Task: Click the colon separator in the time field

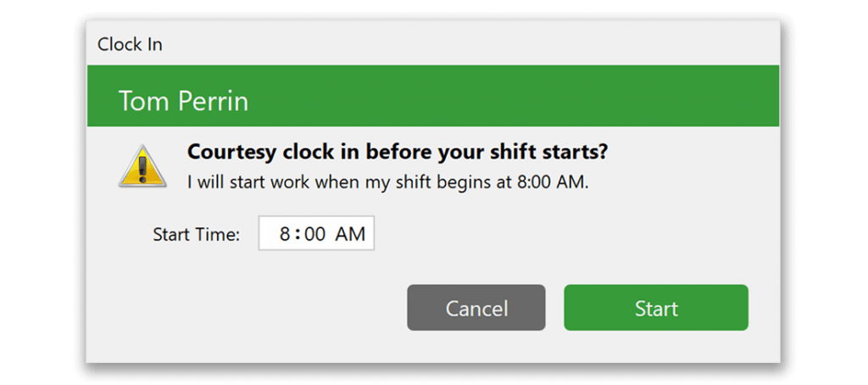Action: [x=298, y=234]
